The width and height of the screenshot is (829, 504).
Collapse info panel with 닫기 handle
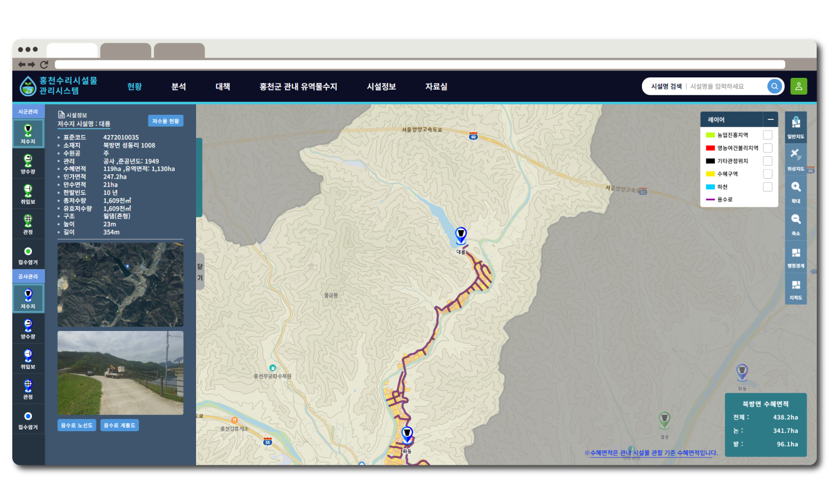[200, 272]
